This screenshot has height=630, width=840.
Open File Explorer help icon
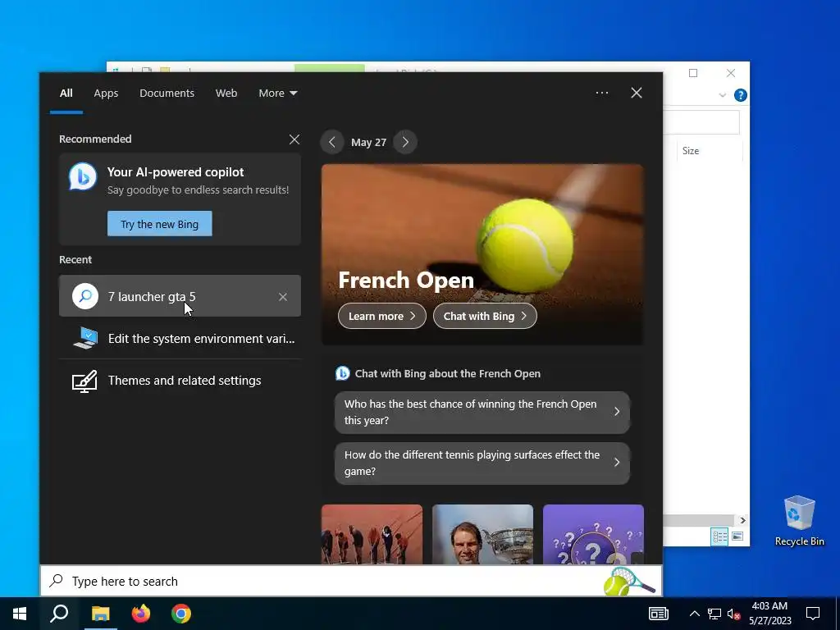coord(741,95)
